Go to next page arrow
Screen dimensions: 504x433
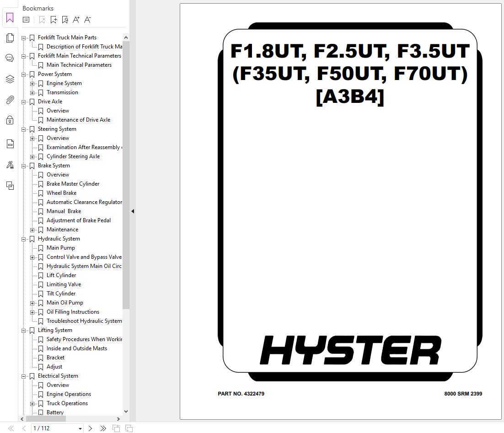pyautogui.click(x=90, y=428)
